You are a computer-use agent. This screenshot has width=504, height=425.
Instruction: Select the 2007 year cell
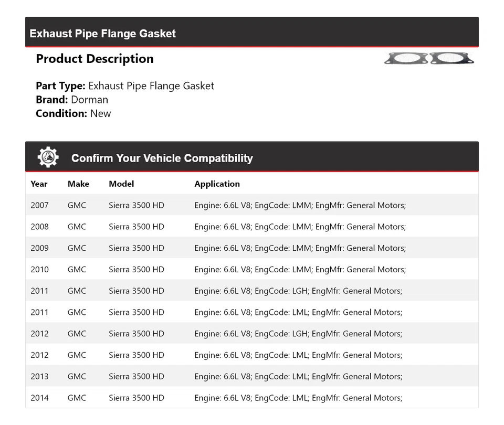point(39,205)
